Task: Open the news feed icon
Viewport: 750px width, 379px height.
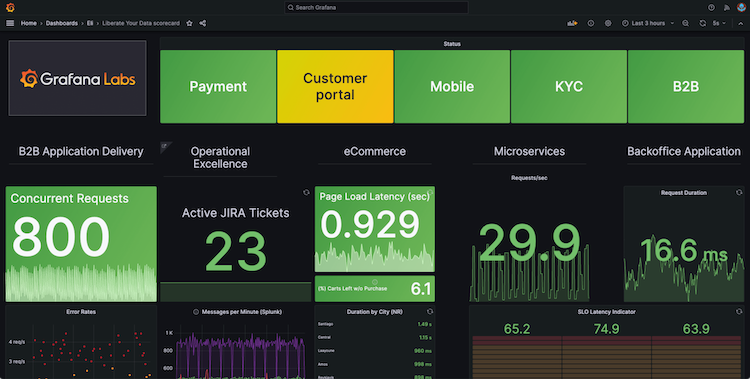Action: pyautogui.click(x=727, y=7)
